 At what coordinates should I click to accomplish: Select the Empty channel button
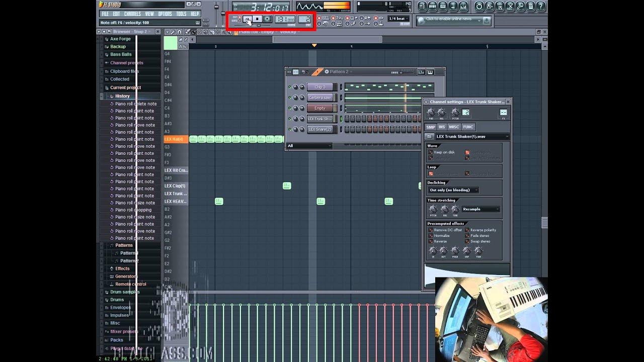pos(320,108)
